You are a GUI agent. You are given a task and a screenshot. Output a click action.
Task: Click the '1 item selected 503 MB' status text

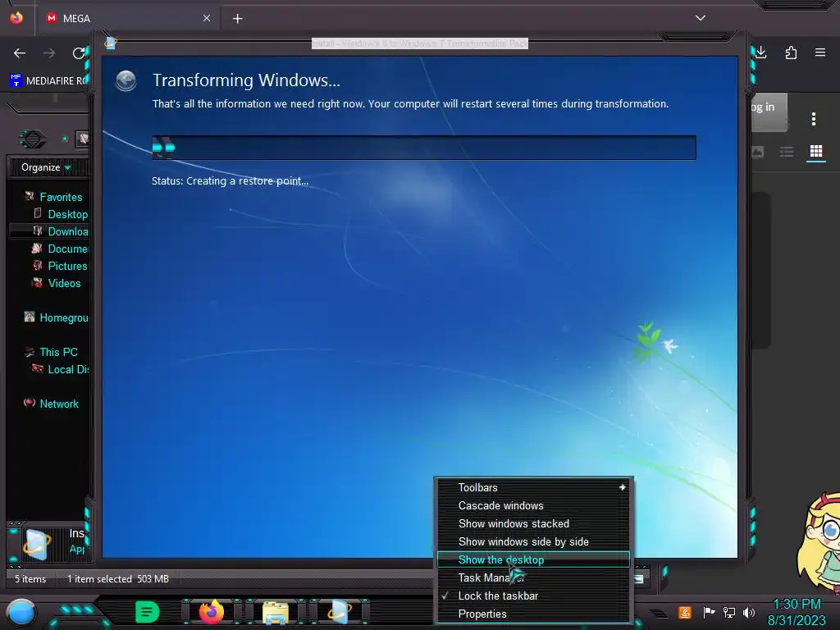tap(118, 579)
